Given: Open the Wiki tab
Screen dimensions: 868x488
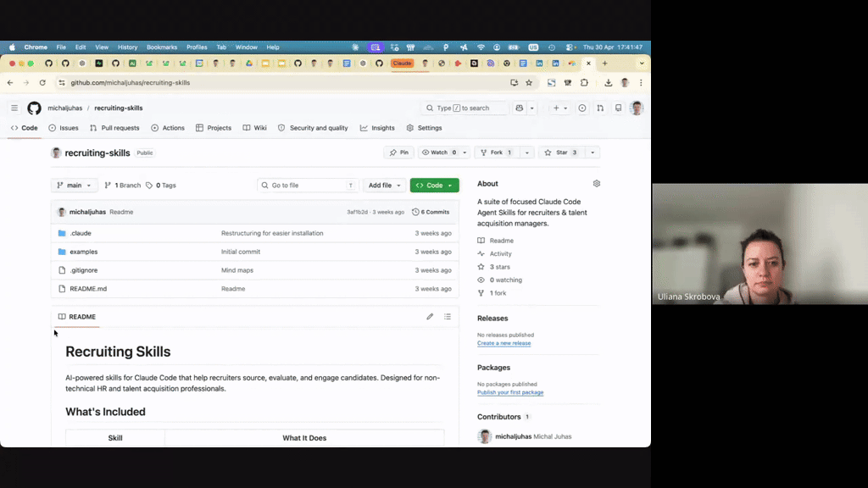Looking at the screenshot, I should click(x=254, y=128).
